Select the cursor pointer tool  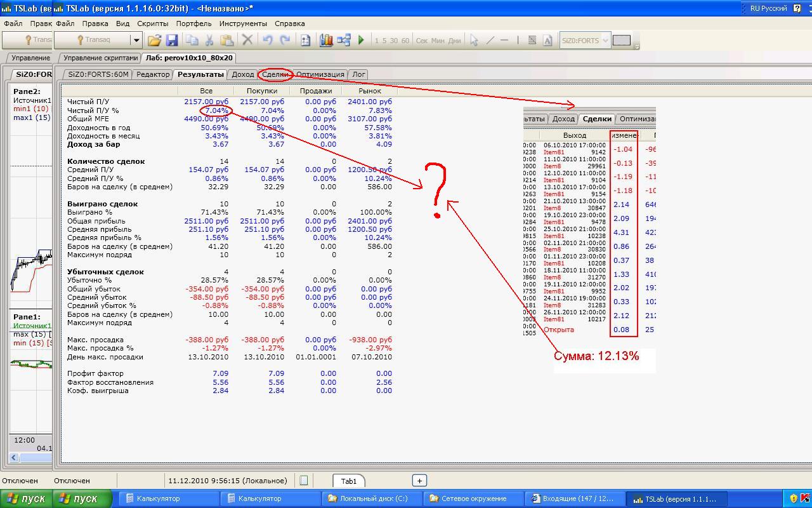[x=474, y=40]
